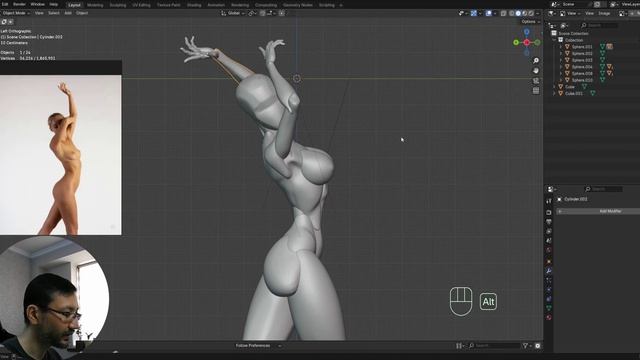Open the Object Mode dropdown

15,13
